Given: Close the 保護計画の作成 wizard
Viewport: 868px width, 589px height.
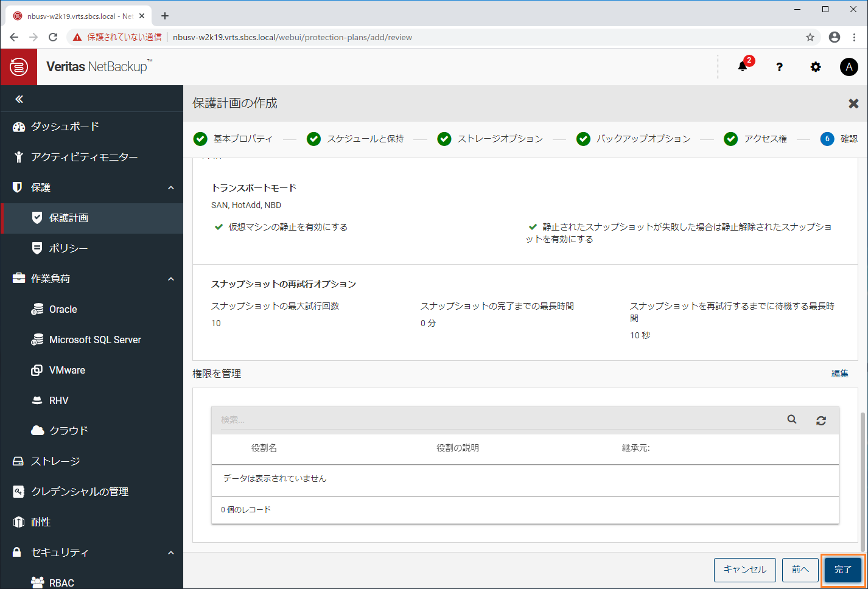Looking at the screenshot, I should click(853, 103).
